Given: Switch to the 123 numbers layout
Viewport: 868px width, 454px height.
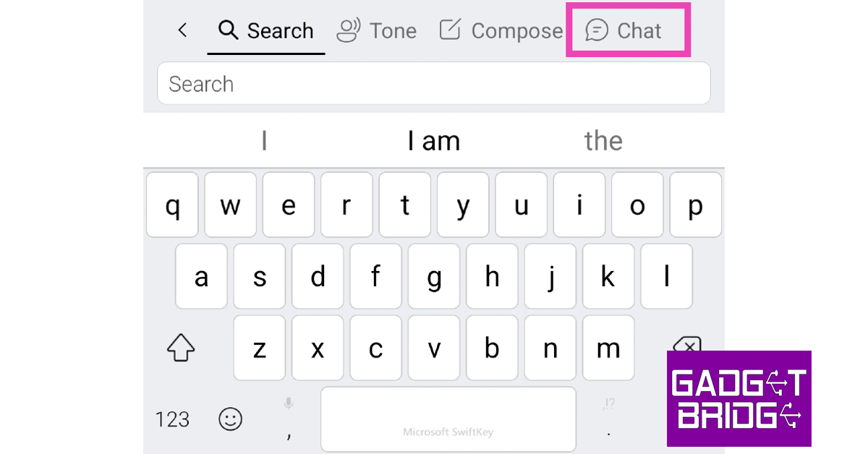Looking at the screenshot, I should [172, 419].
